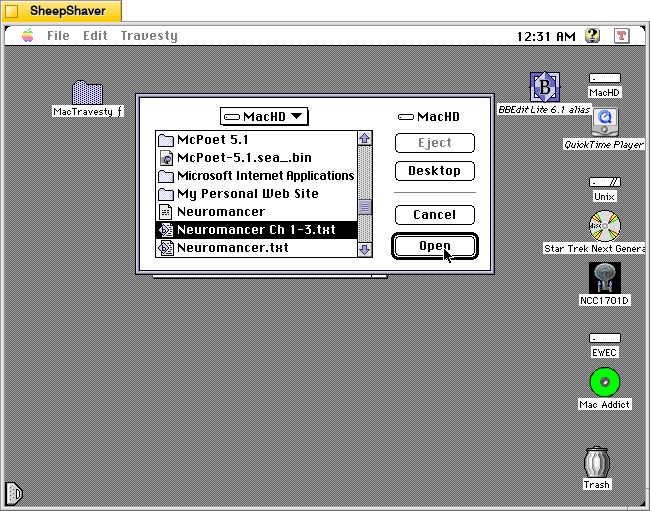Open the Edit menu

(x=95, y=36)
